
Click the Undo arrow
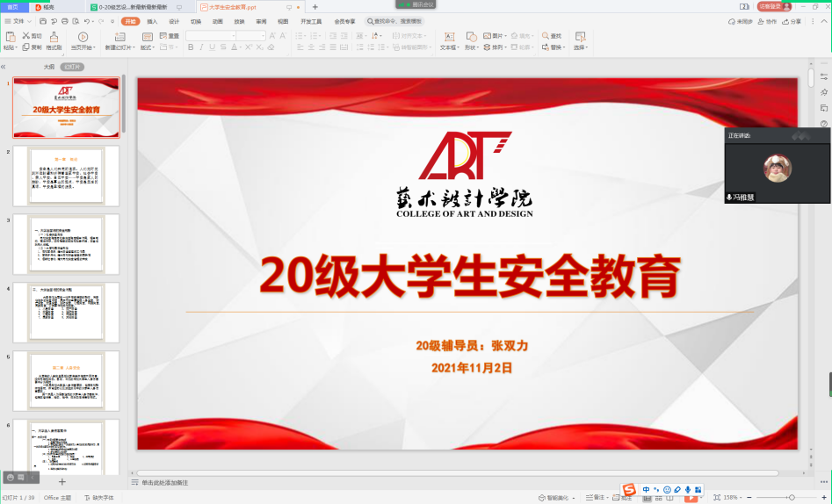click(x=86, y=21)
